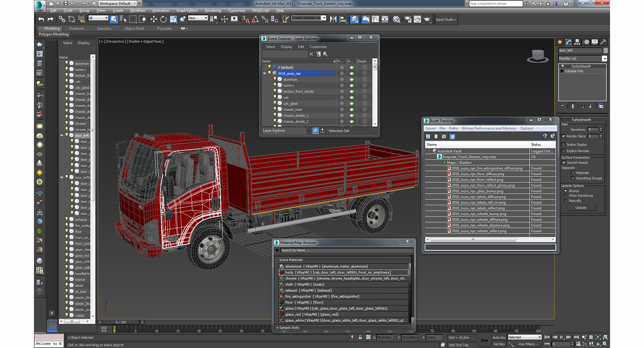Click the TurboSmooth Update button
Screen dimensions: 644x348
click(580, 207)
